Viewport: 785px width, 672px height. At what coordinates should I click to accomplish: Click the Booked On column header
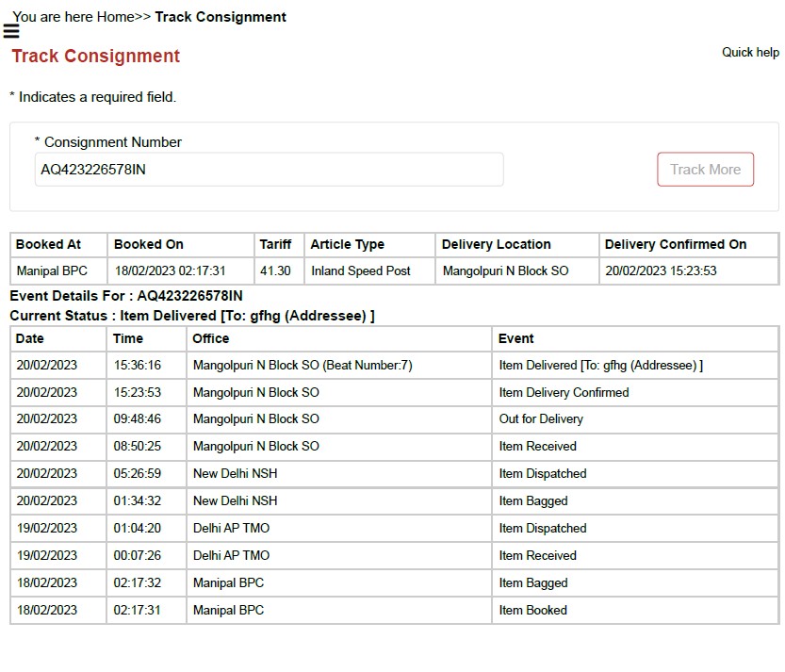point(148,244)
